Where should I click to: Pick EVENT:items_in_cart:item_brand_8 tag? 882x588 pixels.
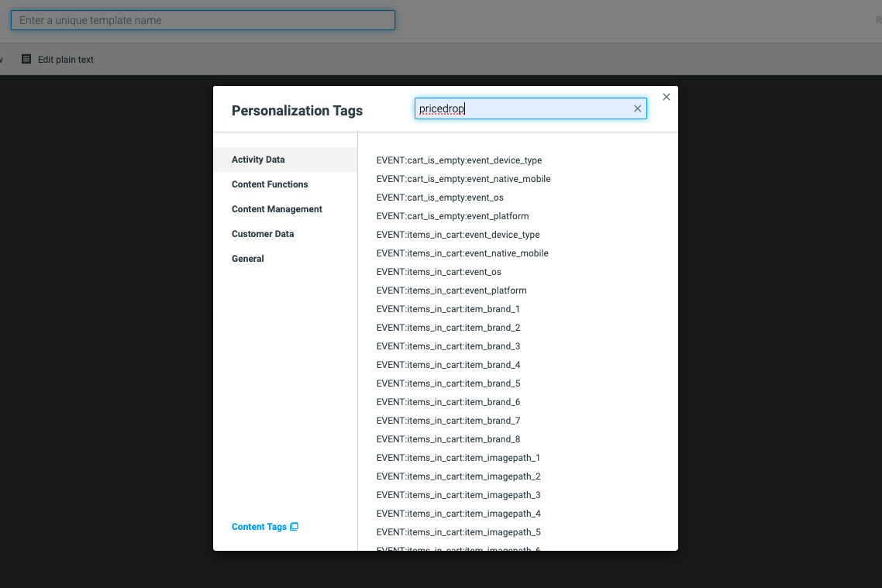point(448,438)
